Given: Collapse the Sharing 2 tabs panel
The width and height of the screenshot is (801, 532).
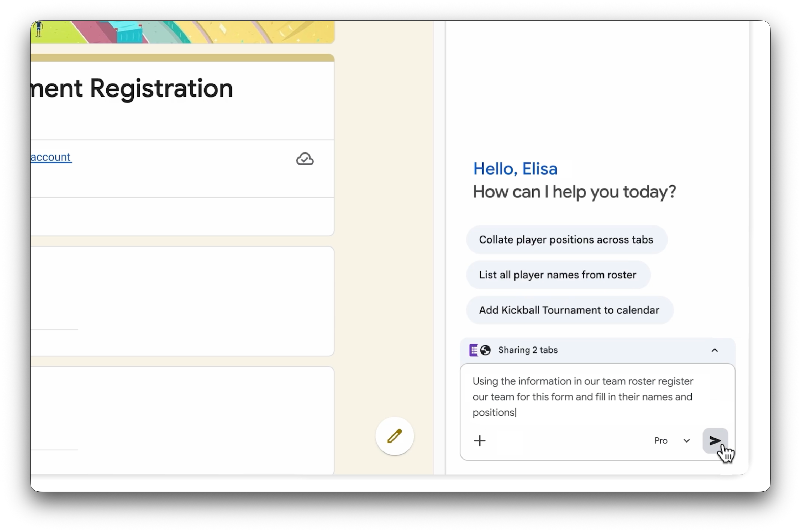Looking at the screenshot, I should 715,350.
